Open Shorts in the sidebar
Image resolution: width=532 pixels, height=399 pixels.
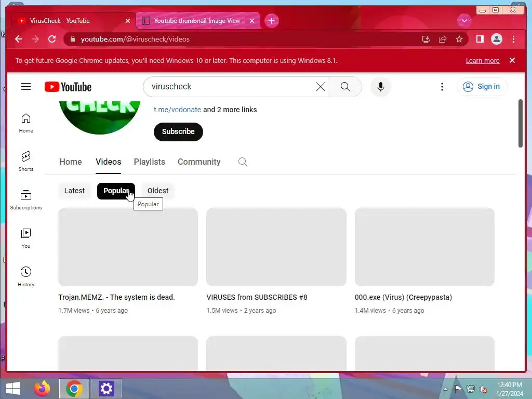coord(26,162)
